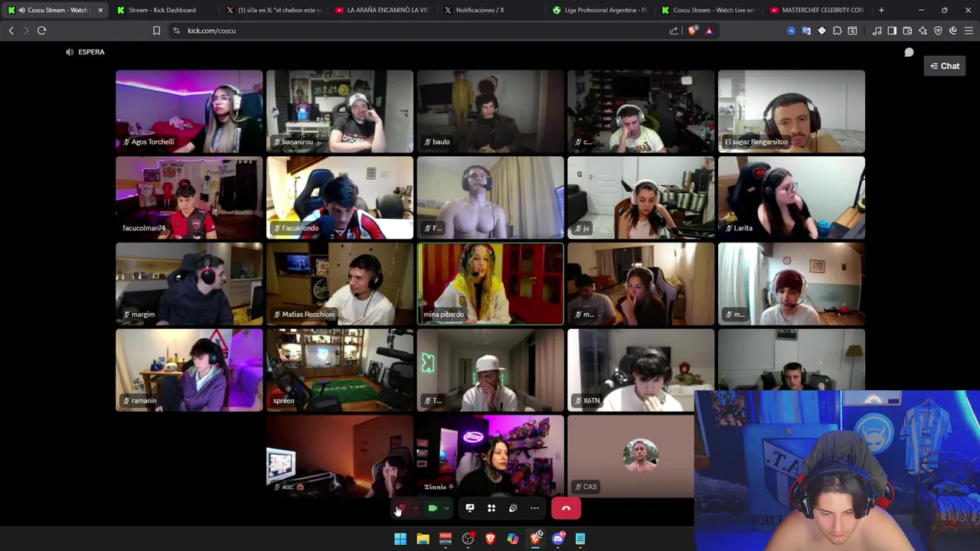Close the active Coscu Stream tab

pos(100,10)
